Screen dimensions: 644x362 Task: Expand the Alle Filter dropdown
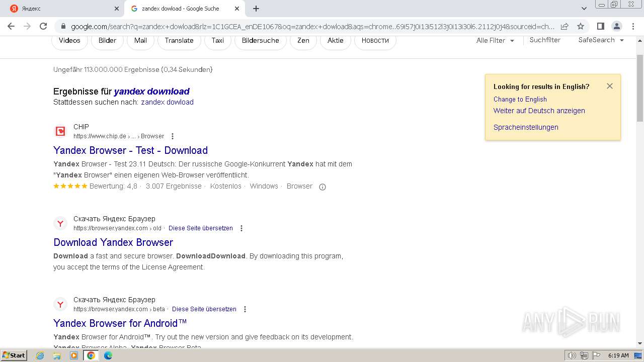[x=495, y=40]
